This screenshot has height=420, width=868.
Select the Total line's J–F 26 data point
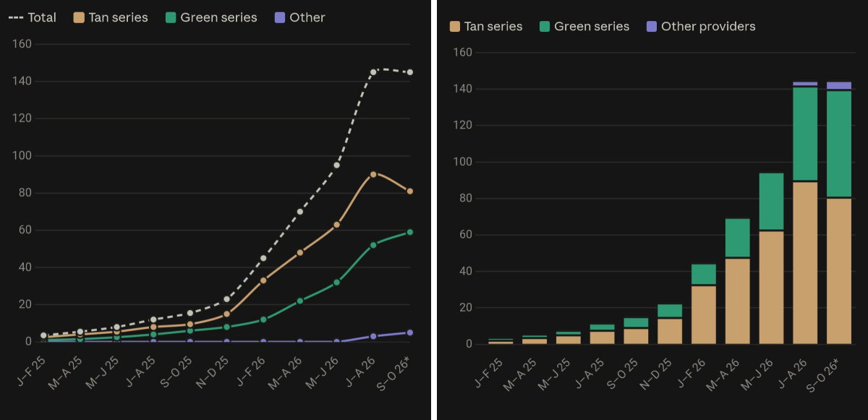(x=263, y=258)
